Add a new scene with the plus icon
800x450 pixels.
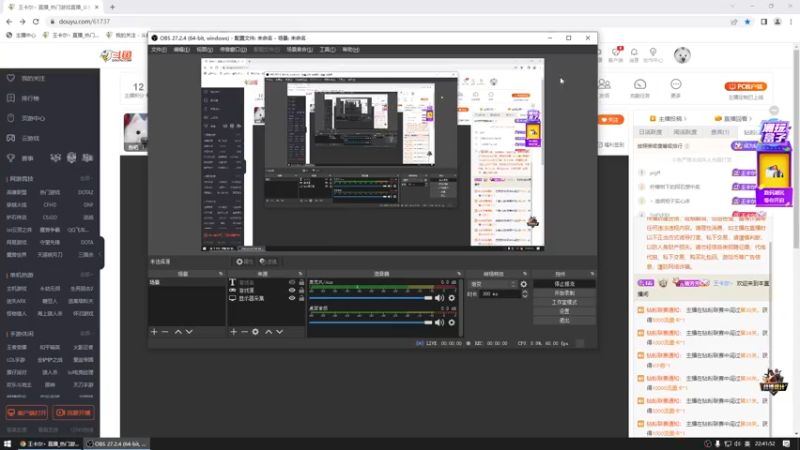tap(154, 332)
